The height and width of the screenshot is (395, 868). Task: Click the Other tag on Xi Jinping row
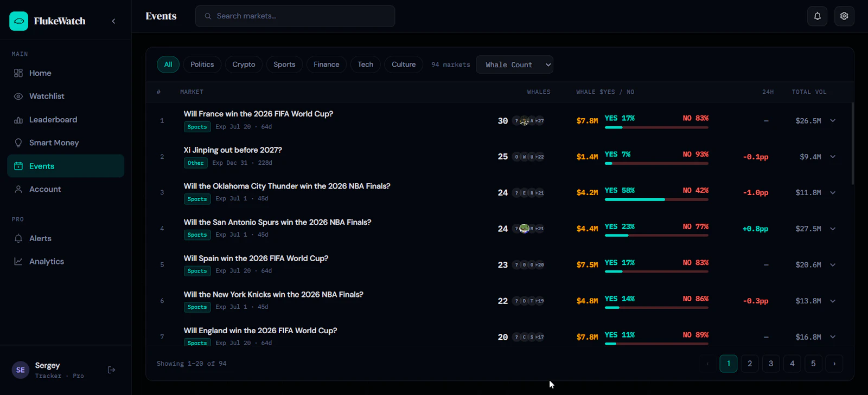point(196,163)
